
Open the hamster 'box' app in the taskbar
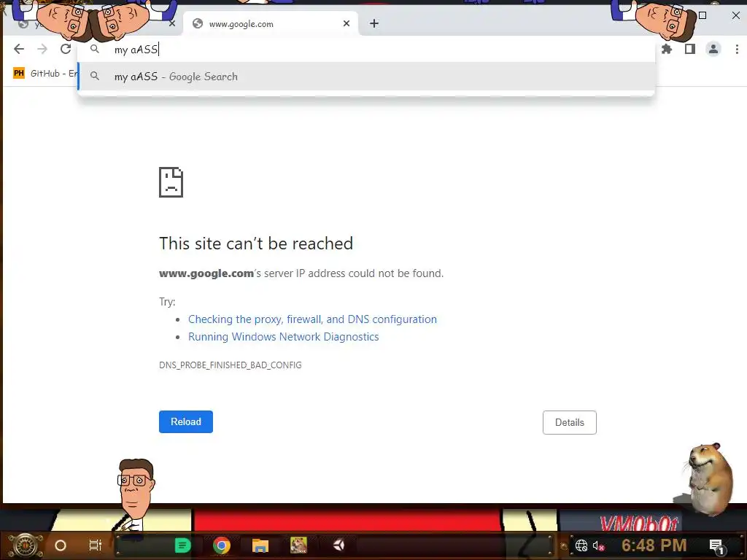pos(298,545)
